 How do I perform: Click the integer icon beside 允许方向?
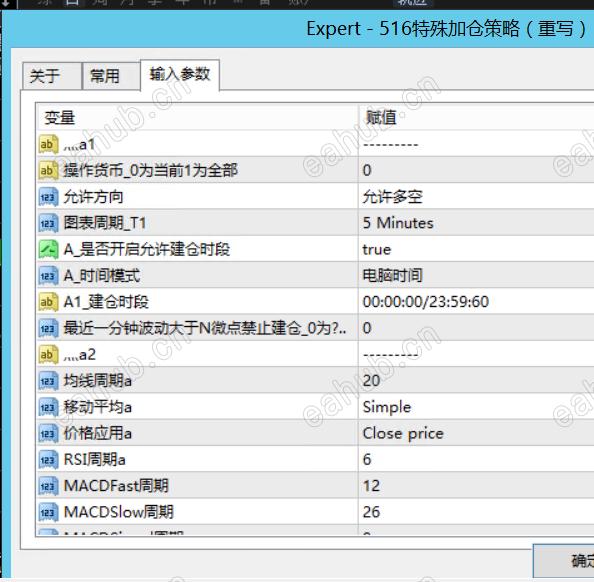(x=48, y=197)
